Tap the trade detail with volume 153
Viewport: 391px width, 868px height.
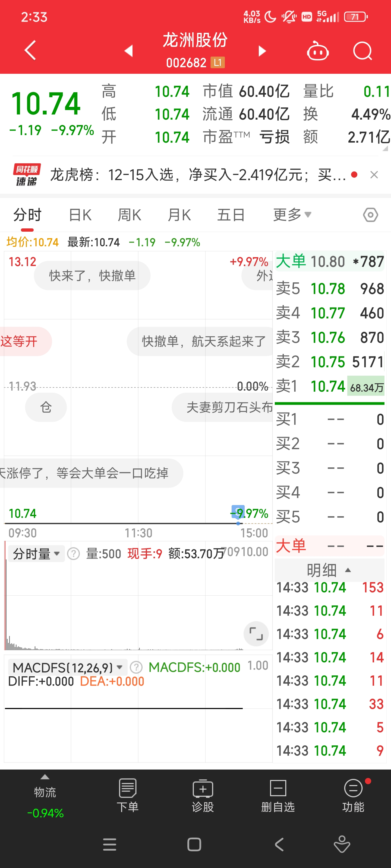click(x=330, y=588)
